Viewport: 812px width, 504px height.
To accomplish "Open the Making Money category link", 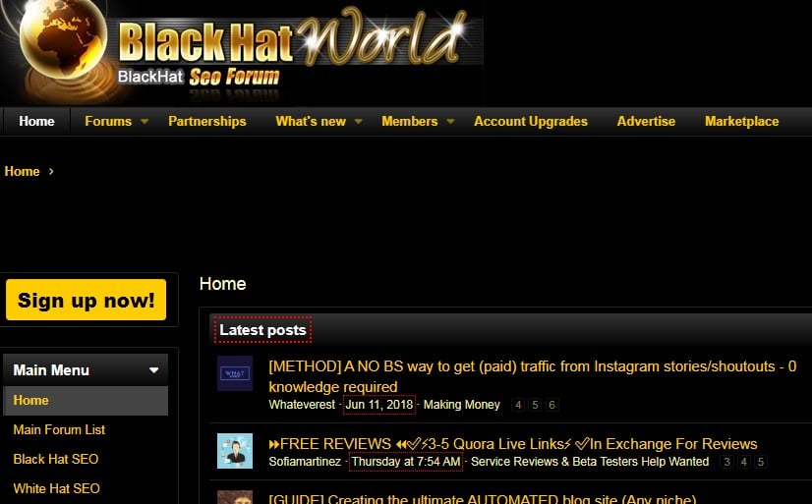I will (x=462, y=405).
